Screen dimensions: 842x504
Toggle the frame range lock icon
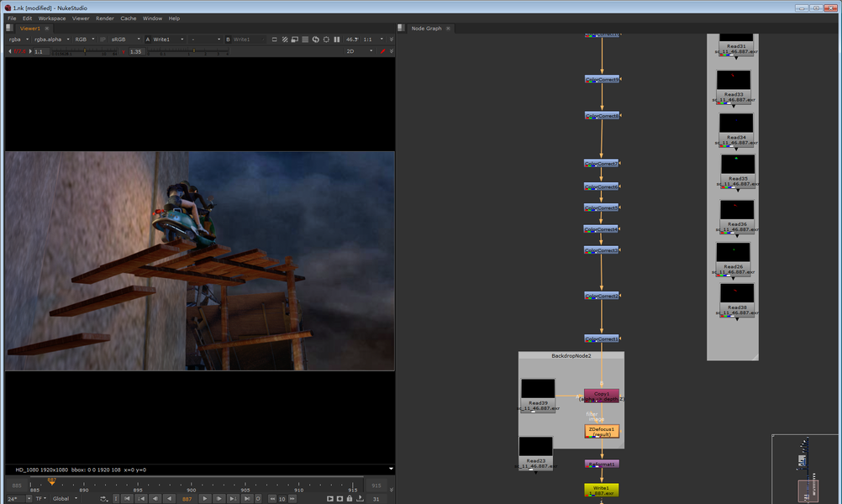pos(350,499)
